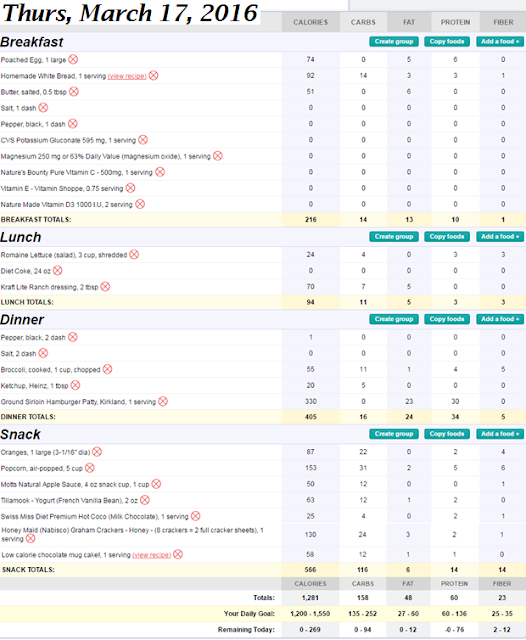Click the LUNCH TOTALS row label

pos(27,302)
